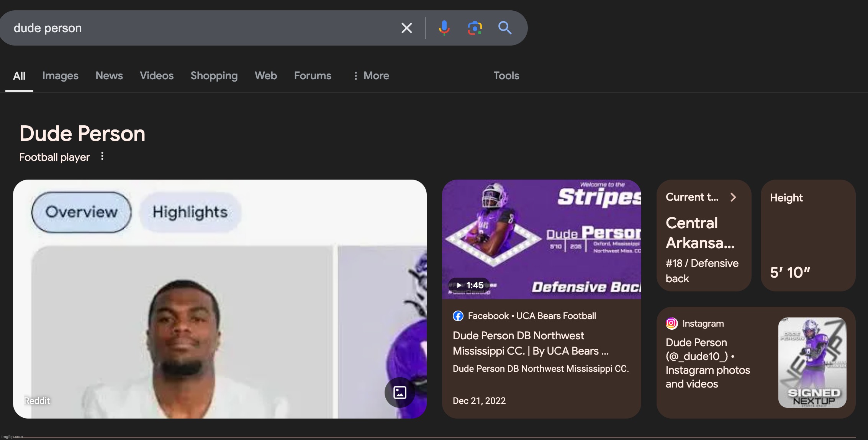This screenshot has height=440, width=868.
Task: Open the more images icon button
Action: tap(400, 393)
